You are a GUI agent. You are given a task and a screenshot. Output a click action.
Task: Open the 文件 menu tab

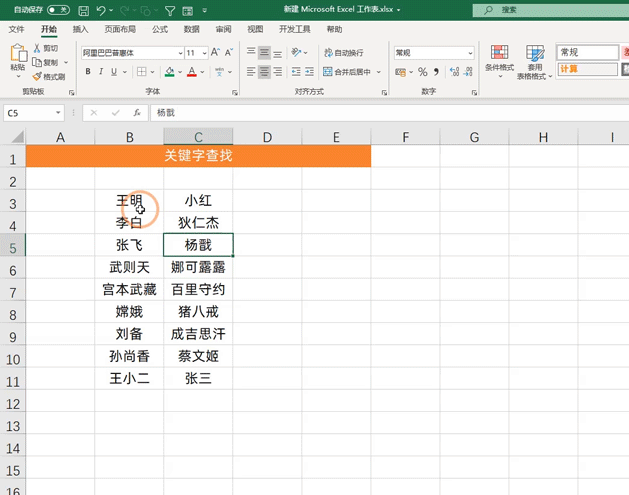pos(16,29)
